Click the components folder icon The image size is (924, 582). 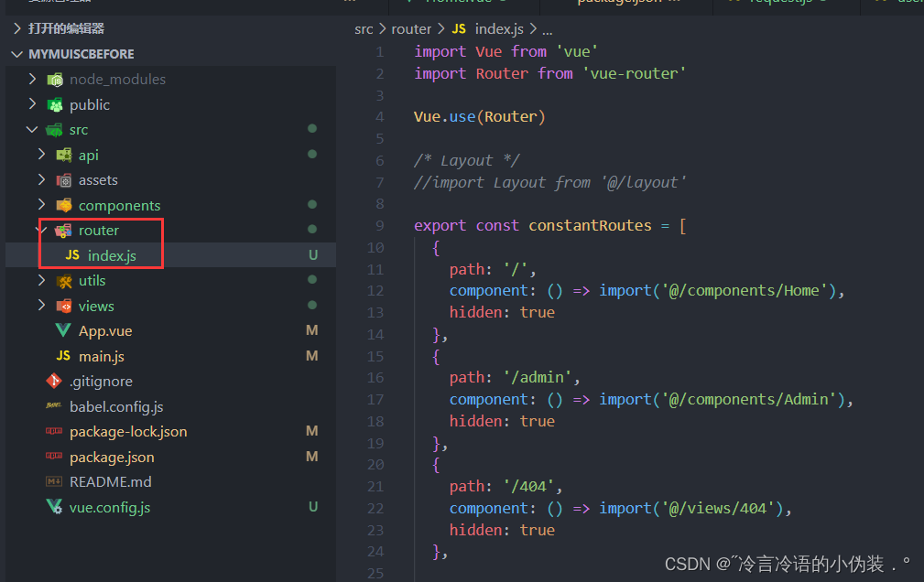click(x=63, y=205)
